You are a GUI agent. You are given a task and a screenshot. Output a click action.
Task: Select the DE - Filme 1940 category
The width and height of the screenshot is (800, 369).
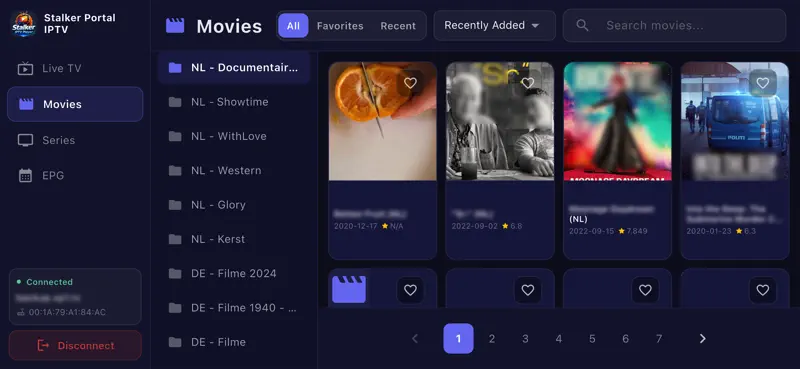[234, 308]
